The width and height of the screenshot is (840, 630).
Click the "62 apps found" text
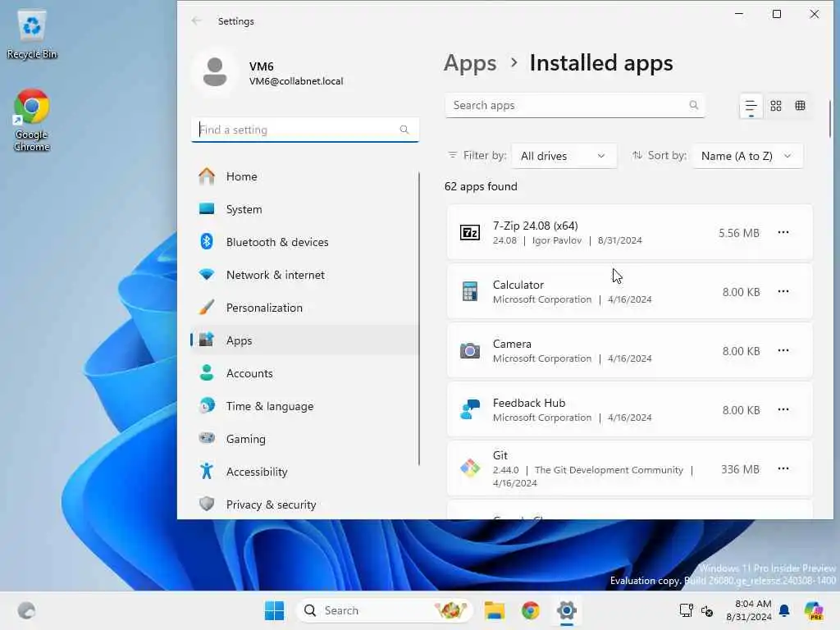pyautogui.click(x=481, y=186)
